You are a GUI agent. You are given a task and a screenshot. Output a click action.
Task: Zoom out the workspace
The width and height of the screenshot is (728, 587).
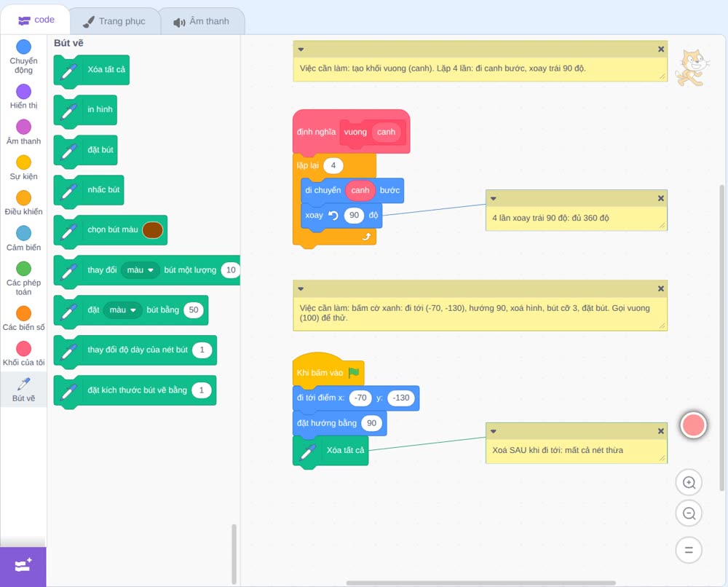pyautogui.click(x=689, y=513)
